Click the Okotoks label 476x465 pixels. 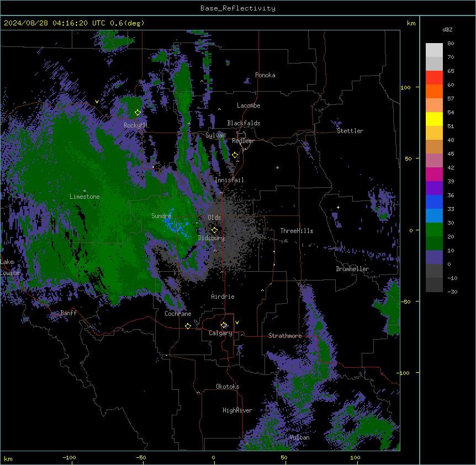(x=228, y=387)
